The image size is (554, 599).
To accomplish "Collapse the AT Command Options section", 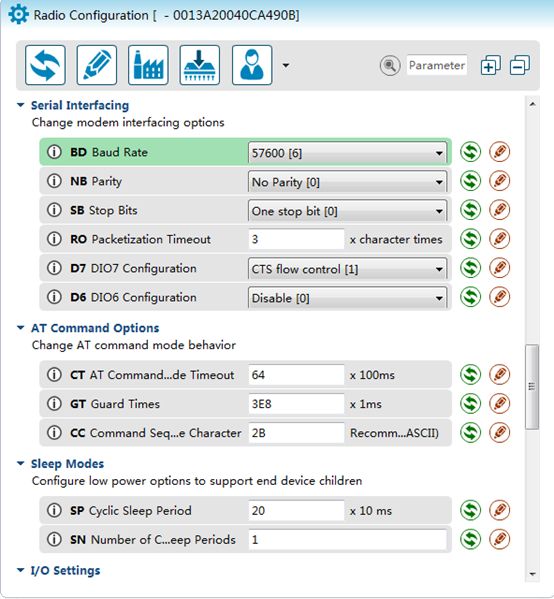I will (21, 328).
